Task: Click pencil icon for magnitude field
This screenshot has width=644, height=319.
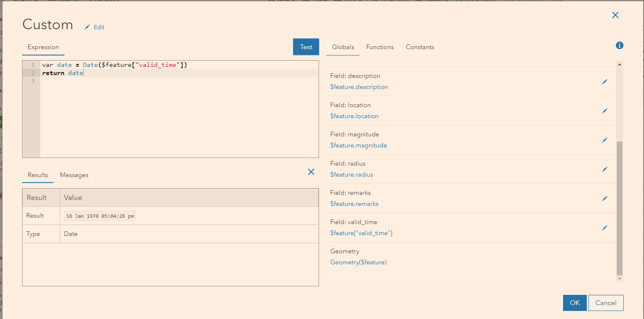Action: pos(605,140)
